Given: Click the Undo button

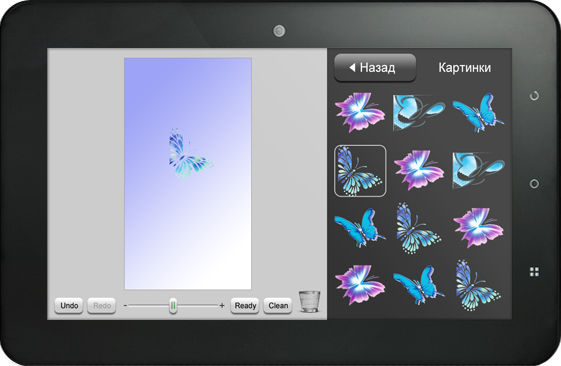Looking at the screenshot, I should click(x=69, y=306).
